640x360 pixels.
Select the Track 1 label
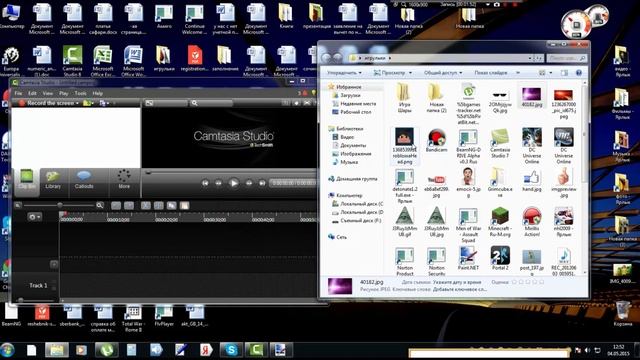click(x=38, y=286)
